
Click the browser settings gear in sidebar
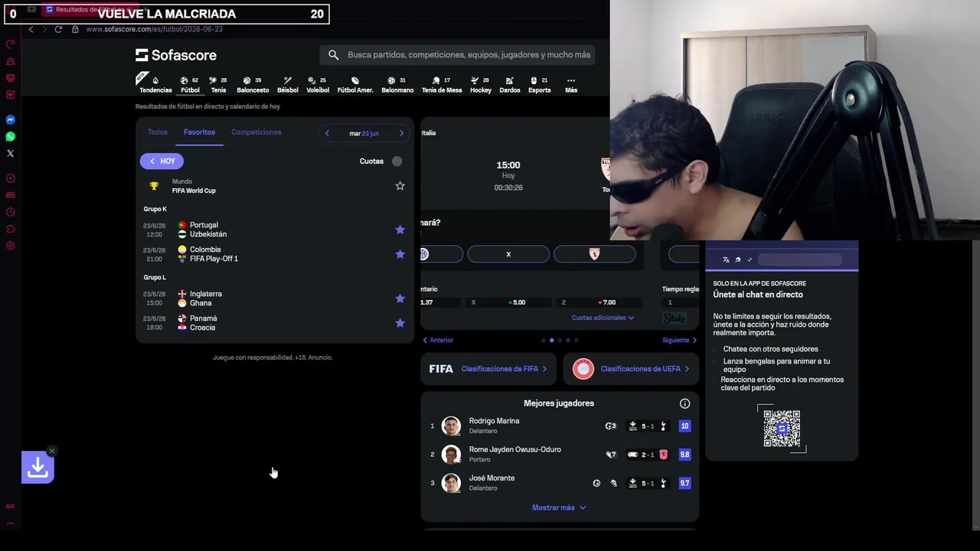tap(11, 246)
